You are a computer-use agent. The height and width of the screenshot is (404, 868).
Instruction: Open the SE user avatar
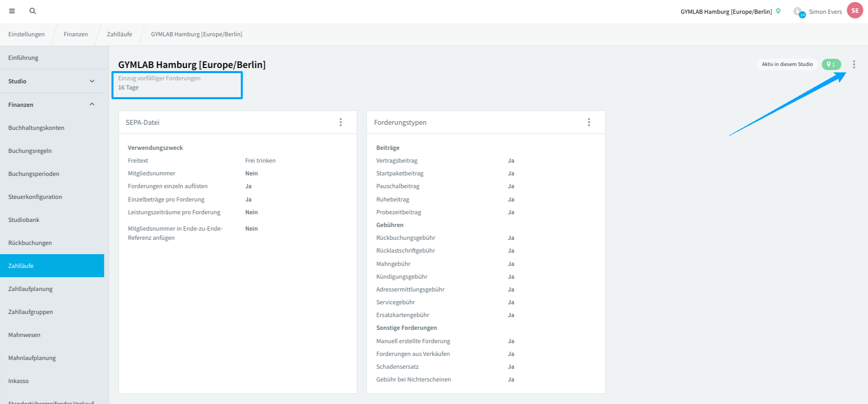point(855,11)
